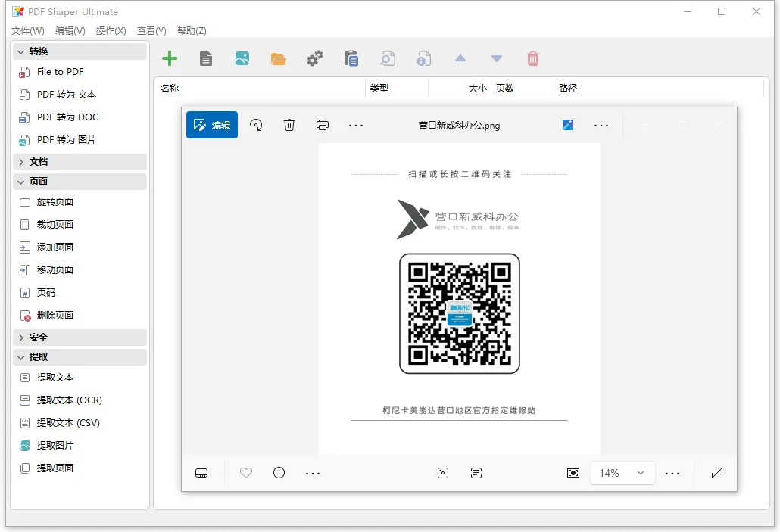Delete the image with viewer trash icon
780x532 pixels.
[289, 125]
